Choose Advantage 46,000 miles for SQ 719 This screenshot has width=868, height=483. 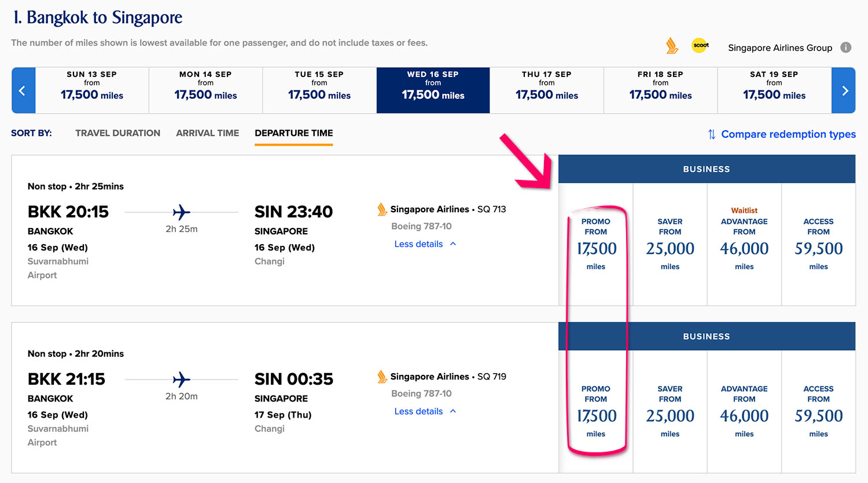(x=744, y=411)
